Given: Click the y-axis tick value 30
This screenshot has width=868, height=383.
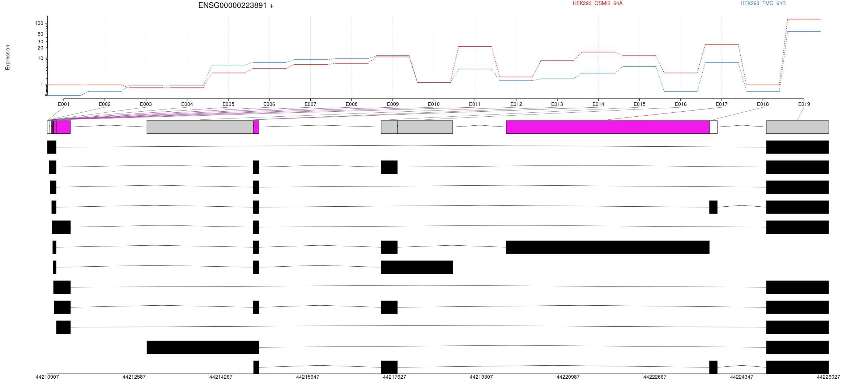Looking at the screenshot, I should click(41, 42).
